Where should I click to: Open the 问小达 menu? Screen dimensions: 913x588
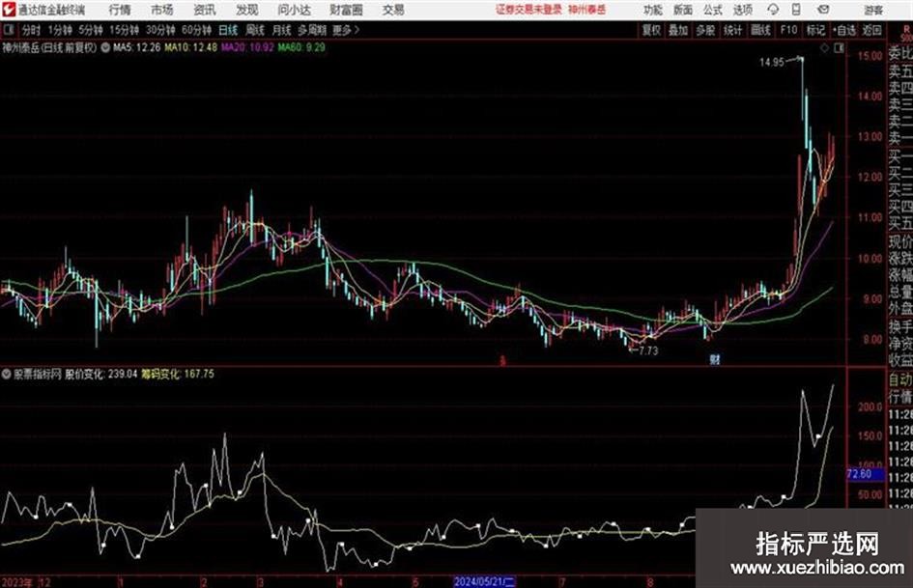(294, 10)
